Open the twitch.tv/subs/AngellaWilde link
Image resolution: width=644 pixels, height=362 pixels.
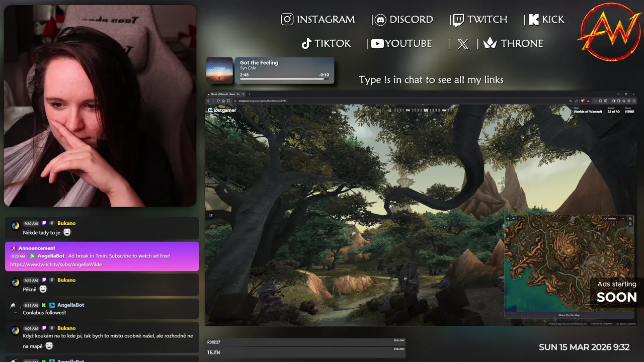click(x=56, y=264)
